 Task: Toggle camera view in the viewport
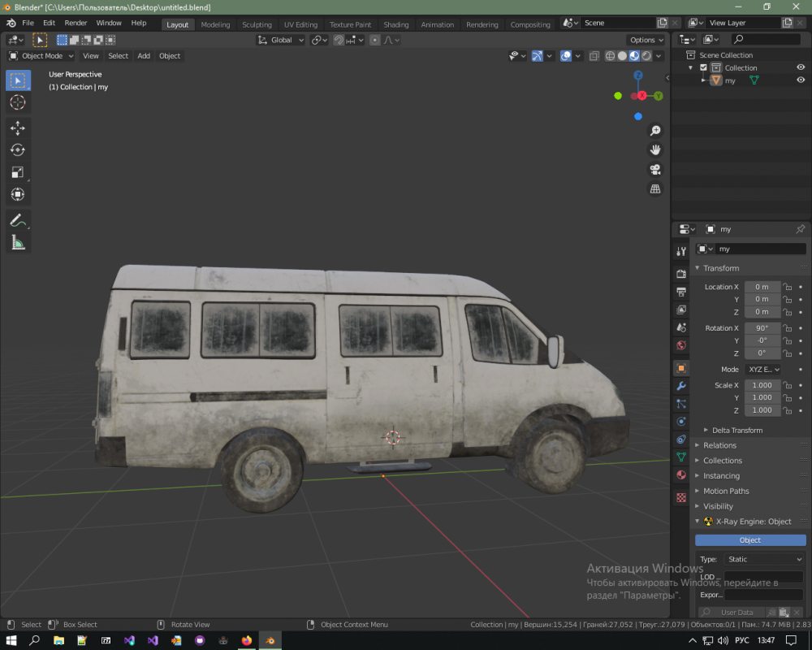[655, 170]
